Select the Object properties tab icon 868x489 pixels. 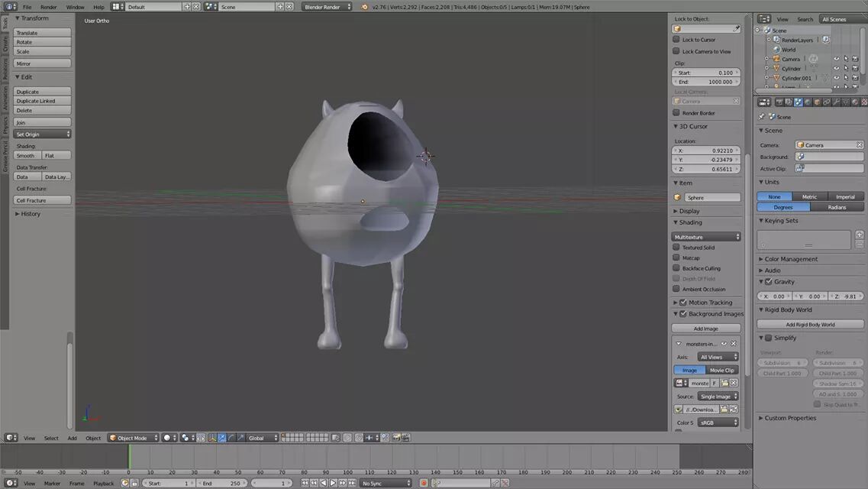pyautogui.click(x=816, y=101)
